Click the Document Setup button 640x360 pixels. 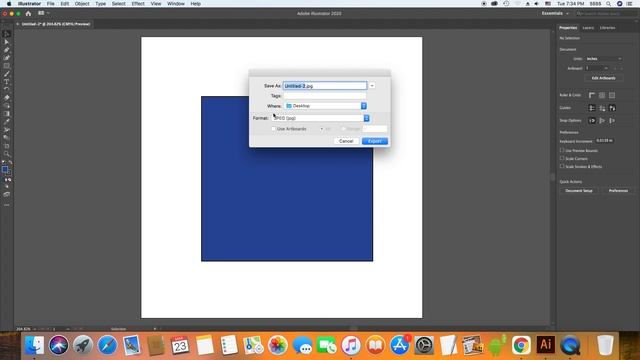[579, 191]
